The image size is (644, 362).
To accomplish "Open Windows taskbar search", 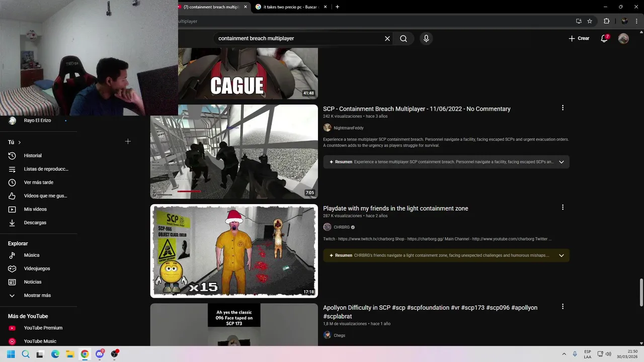I will coord(26,354).
